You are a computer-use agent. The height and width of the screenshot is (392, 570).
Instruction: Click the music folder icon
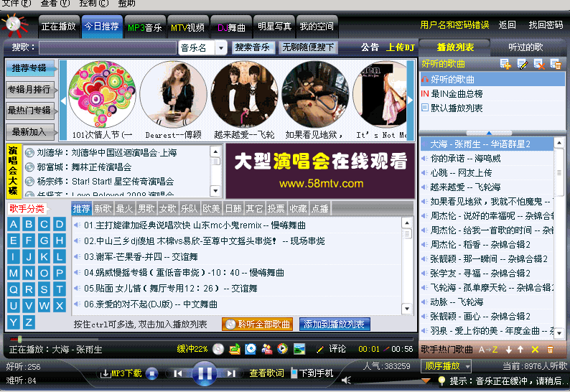click(235, 349)
